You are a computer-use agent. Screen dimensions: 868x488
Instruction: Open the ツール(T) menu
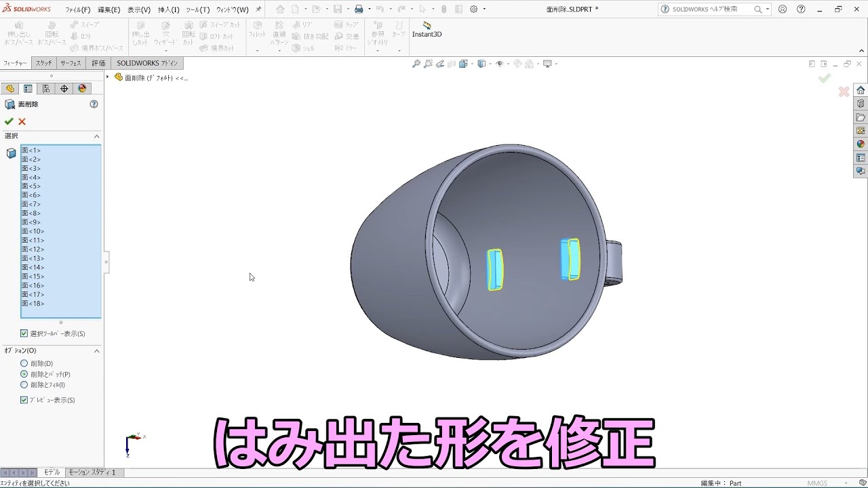pyautogui.click(x=198, y=9)
